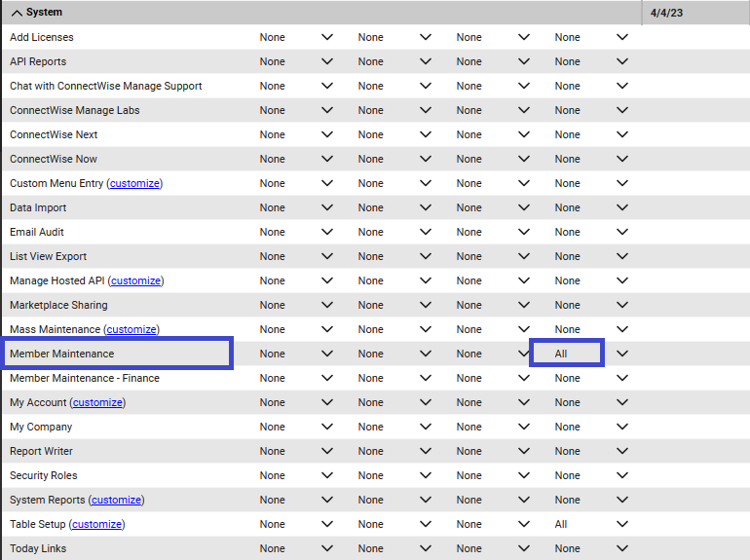Click customize link beside Manage Hosted API
This screenshot has height=560, width=750.
(135, 280)
